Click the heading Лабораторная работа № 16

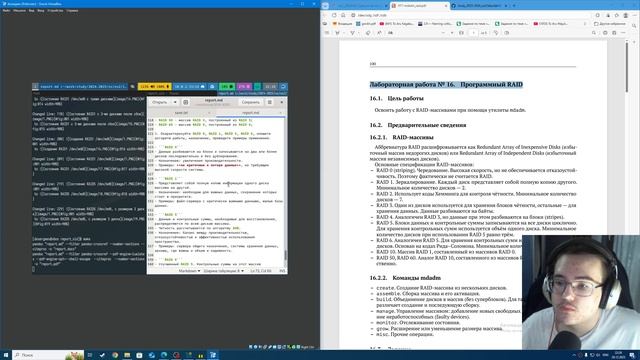(446, 84)
